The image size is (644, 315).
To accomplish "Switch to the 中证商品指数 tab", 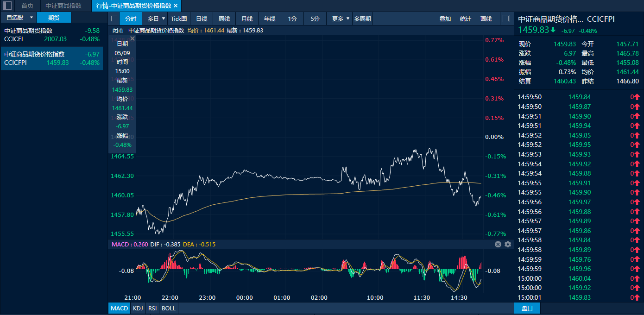I will 63,6.
